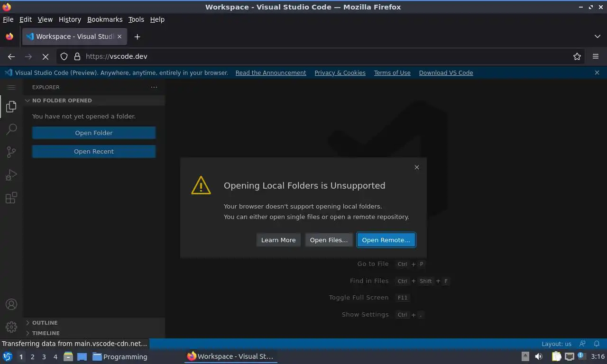Follow the Download VS Code link
The image size is (607, 364).
pyautogui.click(x=446, y=73)
